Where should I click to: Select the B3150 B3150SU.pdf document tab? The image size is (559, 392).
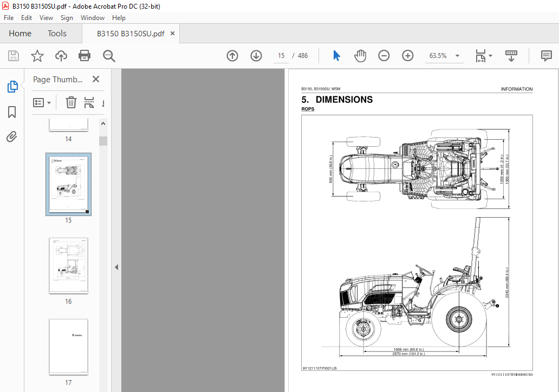coord(131,34)
